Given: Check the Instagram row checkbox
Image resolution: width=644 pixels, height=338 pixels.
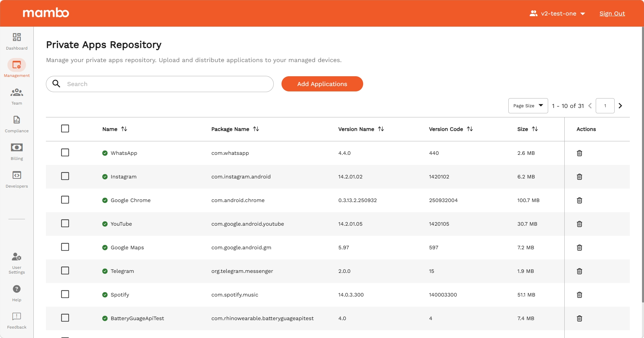Looking at the screenshot, I should tap(65, 176).
